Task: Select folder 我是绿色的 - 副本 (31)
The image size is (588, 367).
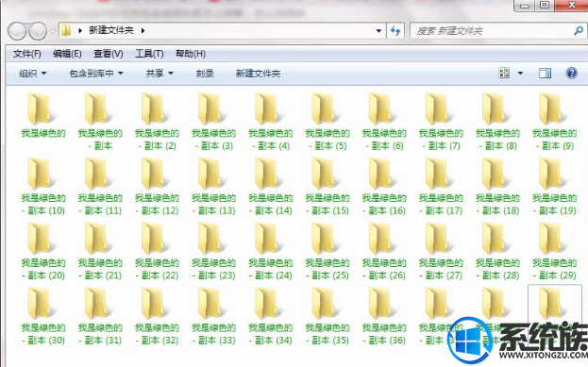Action: click(100, 316)
